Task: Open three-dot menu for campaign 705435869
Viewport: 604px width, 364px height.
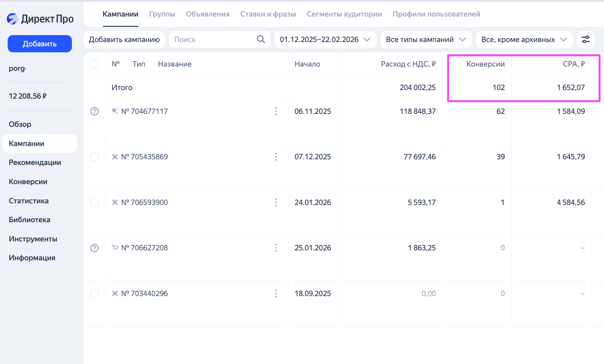Action: pos(276,157)
